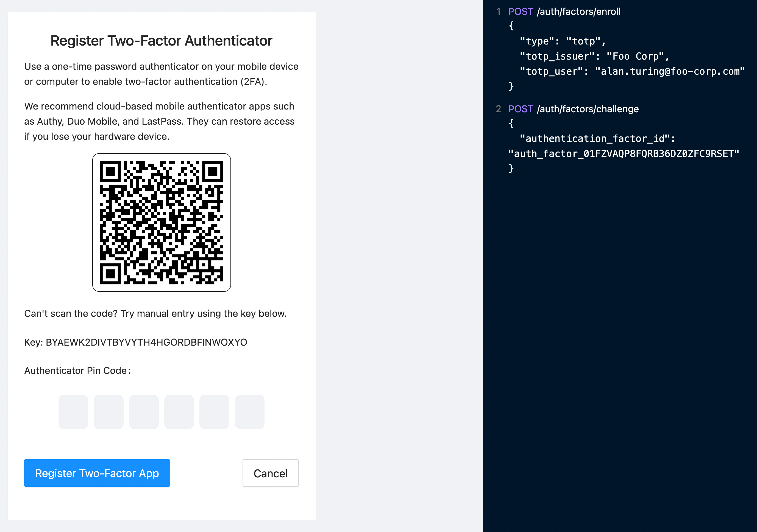Click the last pin code input box
757x532 pixels.
pos(250,411)
